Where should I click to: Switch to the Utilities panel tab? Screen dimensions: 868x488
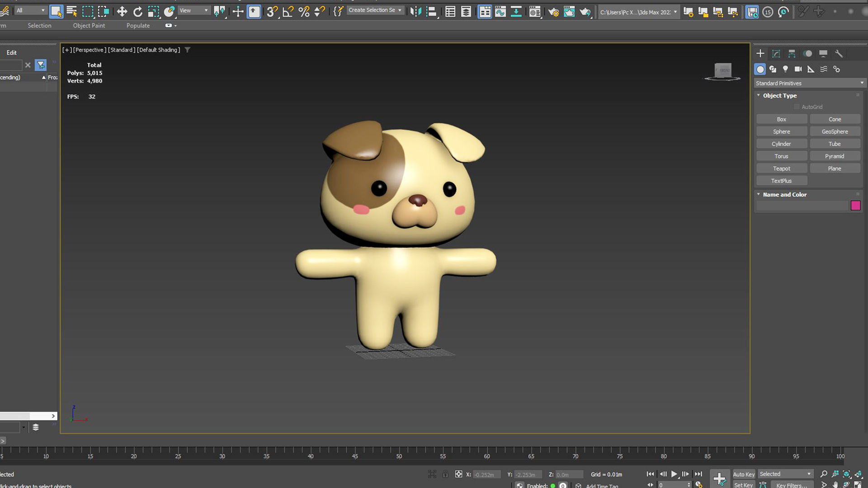839,54
